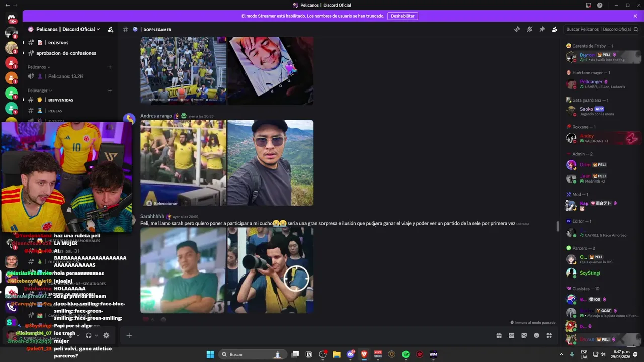Open File Explorer from the taskbar
Viewport: 644px width, 362px height.
coord(337,354)
